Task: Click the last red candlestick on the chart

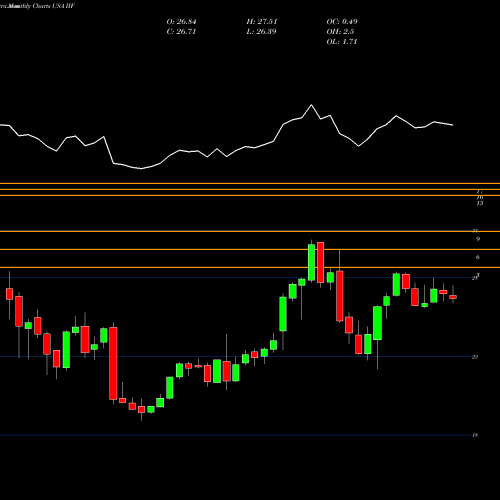Action: pos(453,297)
